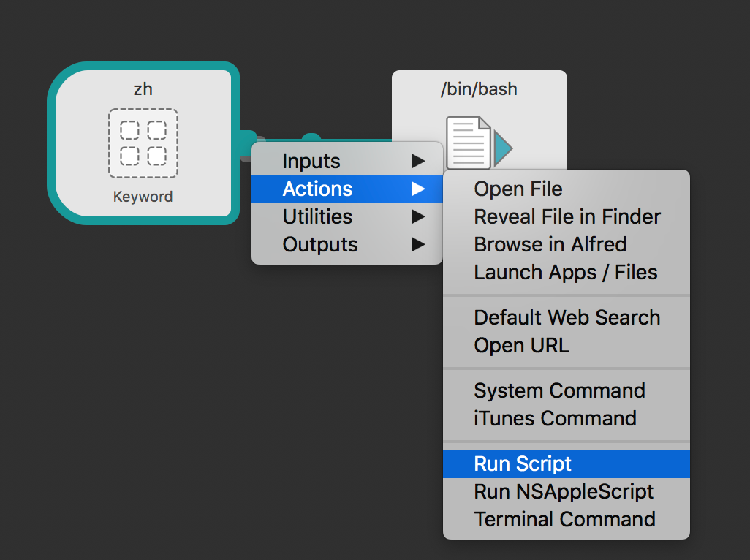The image size is (750, 560).
Task: Click the teal play arrow beside script icon
Action: coord(503,148)
